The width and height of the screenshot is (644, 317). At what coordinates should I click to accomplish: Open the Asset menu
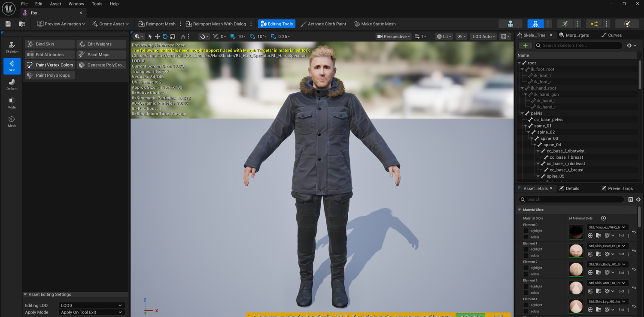click(x=55, y=4)
